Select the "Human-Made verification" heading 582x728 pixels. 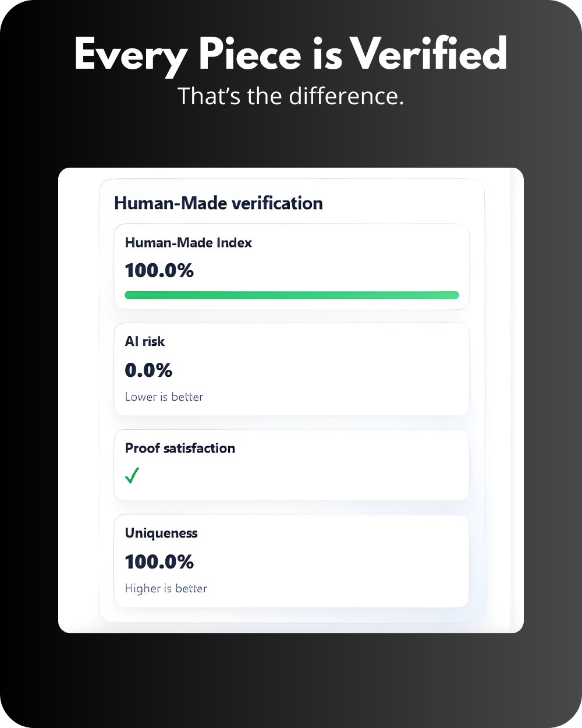[218, 203]
